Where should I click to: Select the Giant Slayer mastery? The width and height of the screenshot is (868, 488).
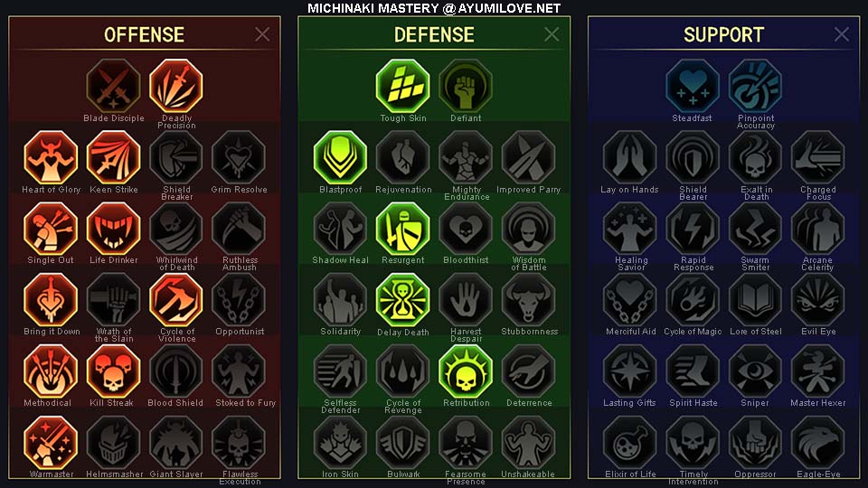[176, 443]
